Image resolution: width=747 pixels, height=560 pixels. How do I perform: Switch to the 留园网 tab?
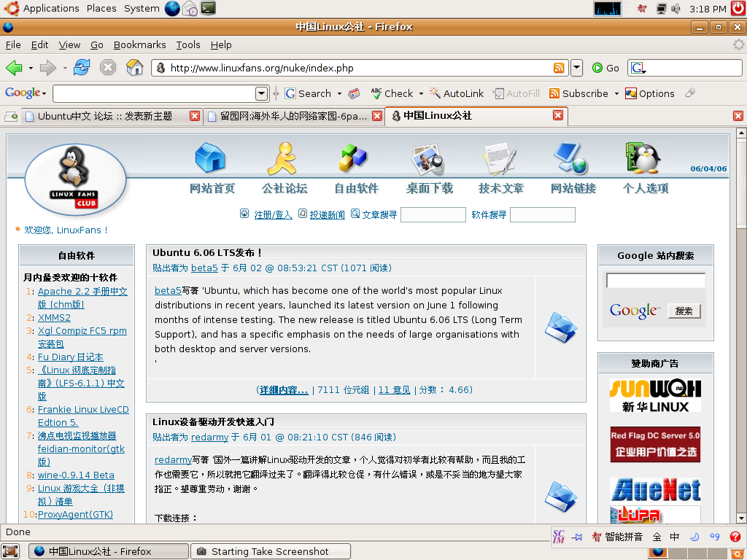click(x=295, y=116)
